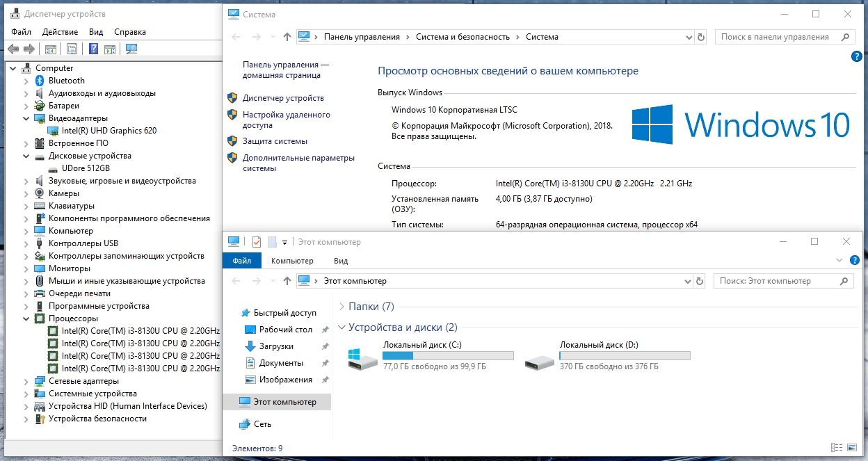
Task: Open Customize Quick Access Toolbar dropdown
Action: pos(284,242)
